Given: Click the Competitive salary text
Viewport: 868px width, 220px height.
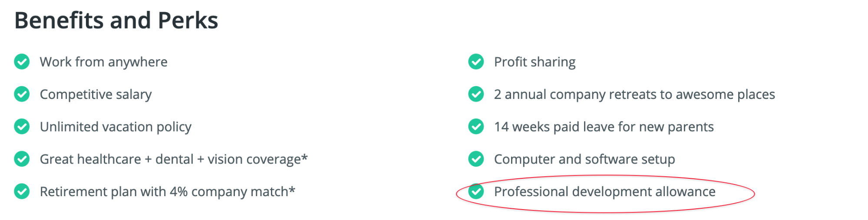Looking at the screenshot, I should [x=96, y=95].
